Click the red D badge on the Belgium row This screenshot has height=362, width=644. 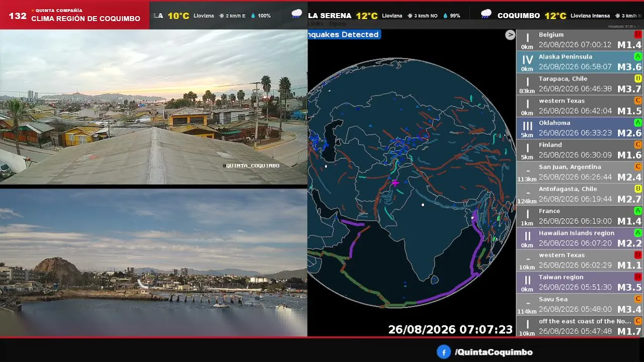(x=638, y=34)
